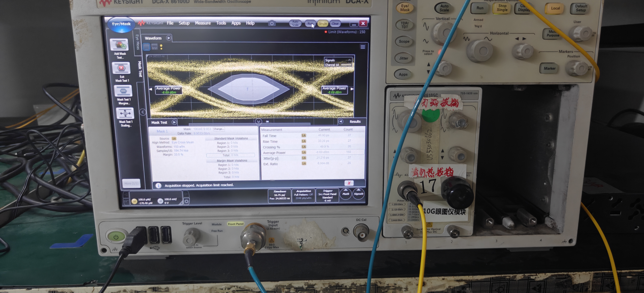Collapse the Signals legend
This screenshot has width=644, height=293.
[349, 60]
